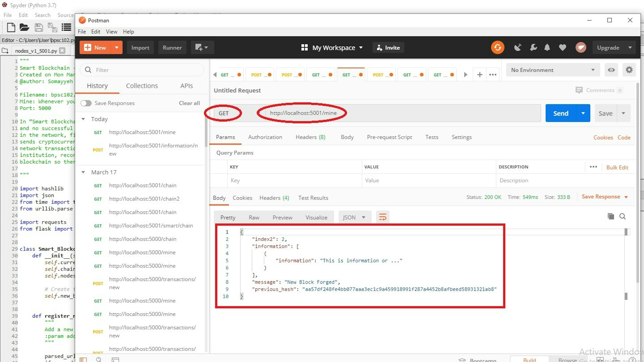Image resolution: width=644 pixels, height=362 pixels.
Task: Collapse the March 17 history group
Action: tap(83, 172)
